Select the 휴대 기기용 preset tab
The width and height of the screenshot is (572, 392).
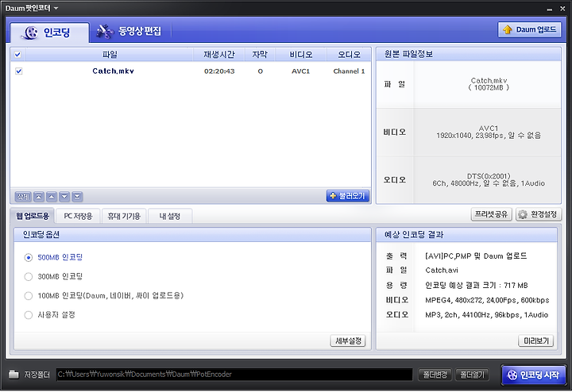point(124,217)
